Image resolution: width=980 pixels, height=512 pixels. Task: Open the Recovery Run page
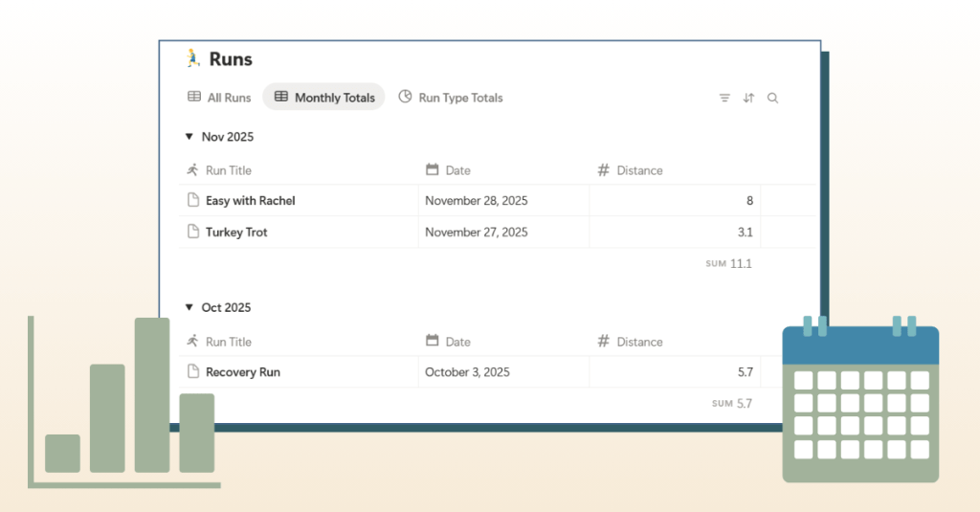[243, 372]
